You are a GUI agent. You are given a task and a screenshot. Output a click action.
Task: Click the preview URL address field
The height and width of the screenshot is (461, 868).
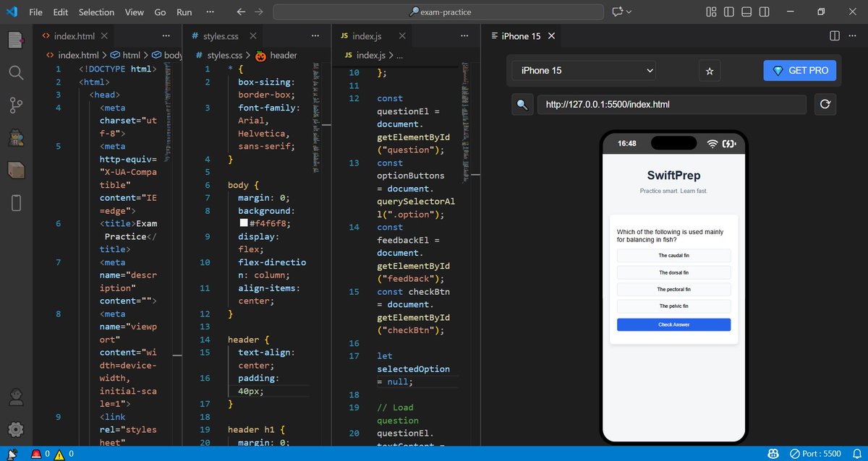coord(671,105)
